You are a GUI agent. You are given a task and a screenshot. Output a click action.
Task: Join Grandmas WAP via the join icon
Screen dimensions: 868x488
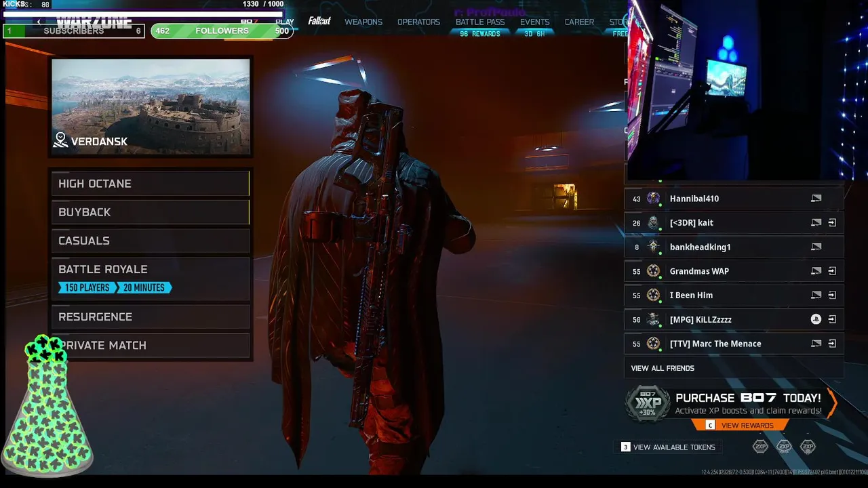coord(832,271)
